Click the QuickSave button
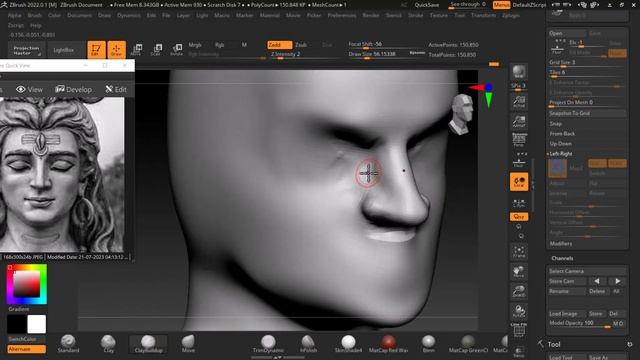640x360 pixels. [x=427, y=5]
